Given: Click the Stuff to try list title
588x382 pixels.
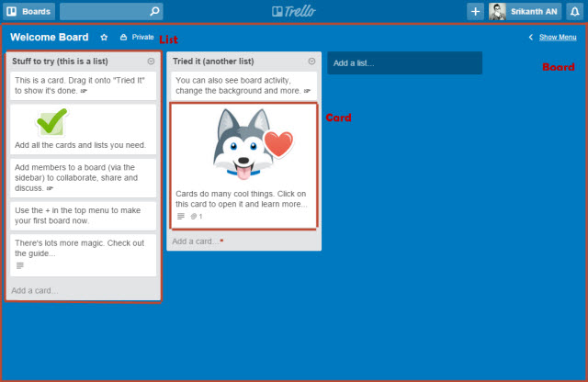Looking at the screenshot, I should tap(60, 62).
